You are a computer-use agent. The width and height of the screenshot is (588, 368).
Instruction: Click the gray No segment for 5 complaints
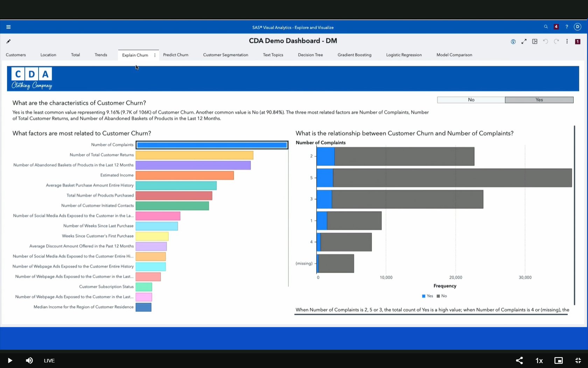[x=452, y=178]
